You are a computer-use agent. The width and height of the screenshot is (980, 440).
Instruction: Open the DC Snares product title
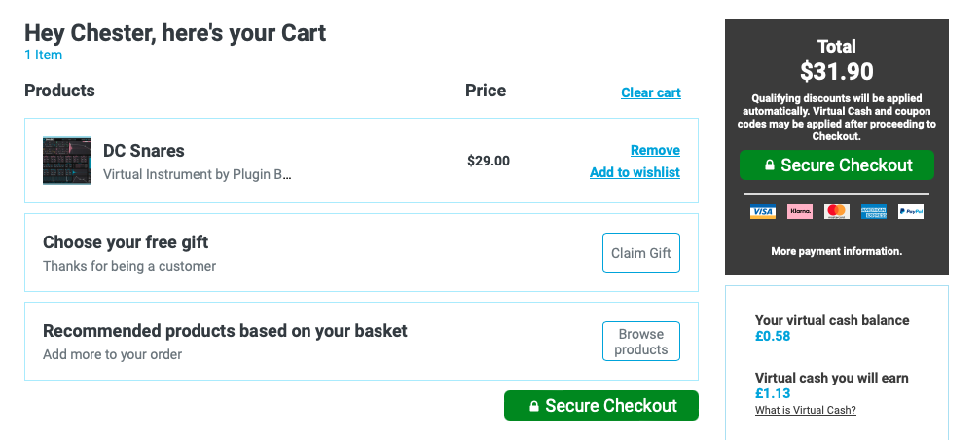144,151
